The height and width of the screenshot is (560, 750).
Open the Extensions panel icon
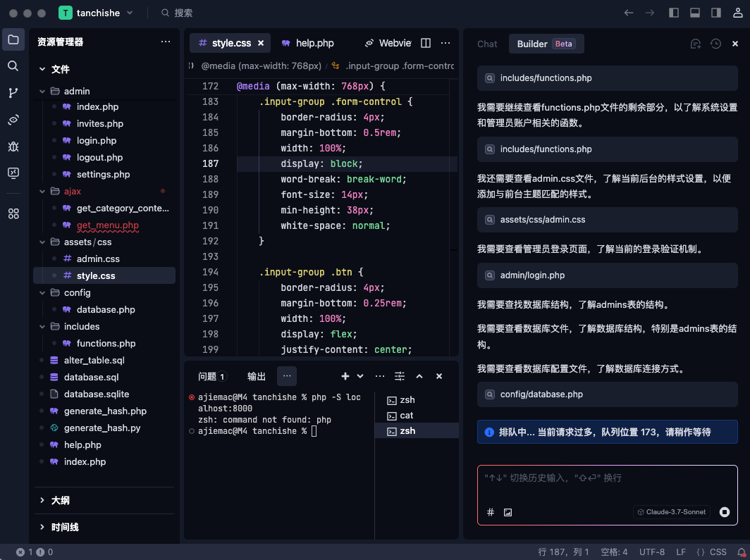pyautogui.click(x=13, y=213)
